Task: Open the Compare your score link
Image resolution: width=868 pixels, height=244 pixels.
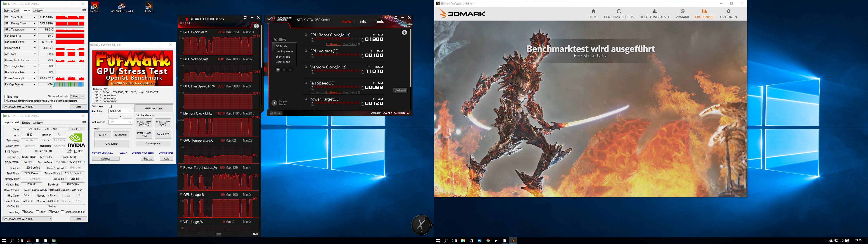Action: [x=143, y=153]
